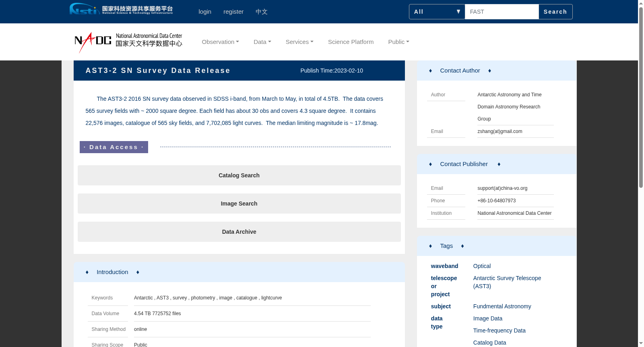
Task: Click the vertical scrollbar thumb
Action: [x=641, y=97]
